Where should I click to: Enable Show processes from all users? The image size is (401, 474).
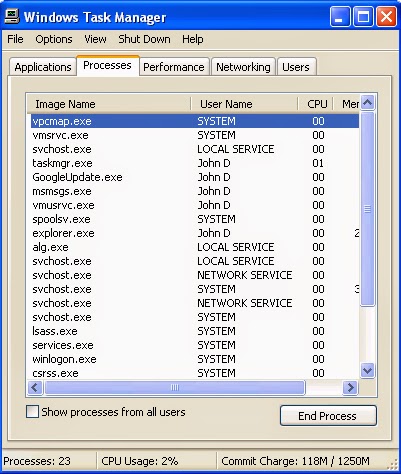[32, 412]
